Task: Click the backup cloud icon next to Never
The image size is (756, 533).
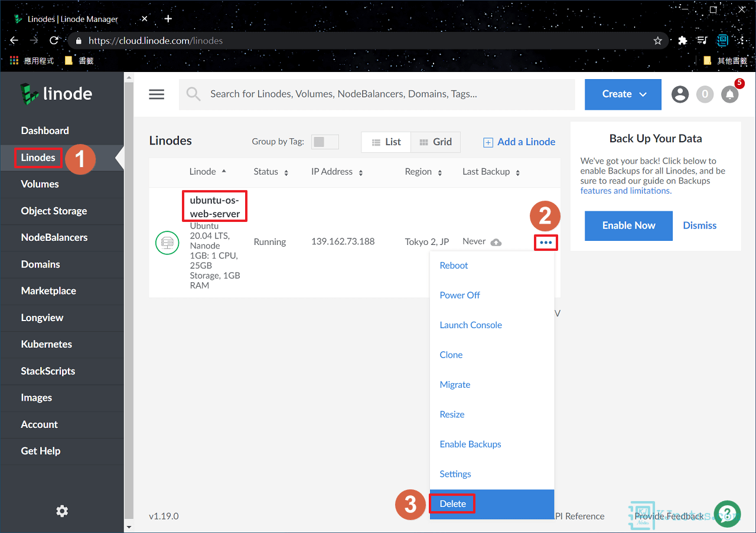Action: pos(496,242)
